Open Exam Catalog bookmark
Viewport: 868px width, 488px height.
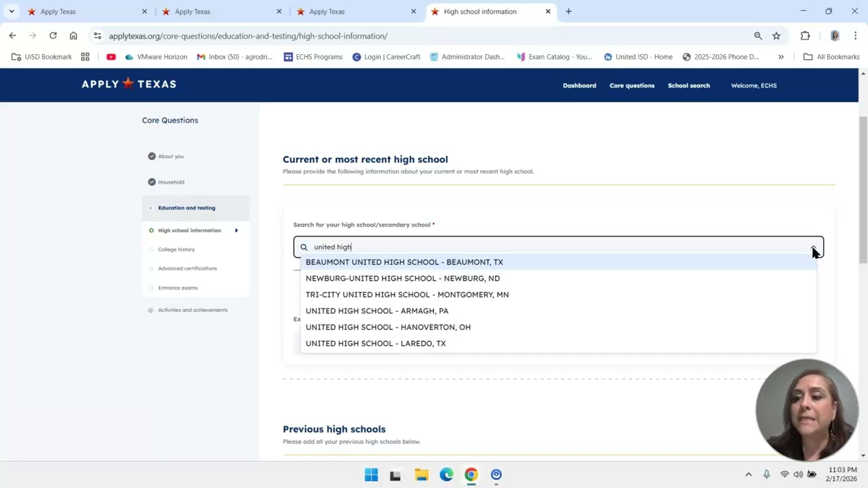[x=554, y=57]
